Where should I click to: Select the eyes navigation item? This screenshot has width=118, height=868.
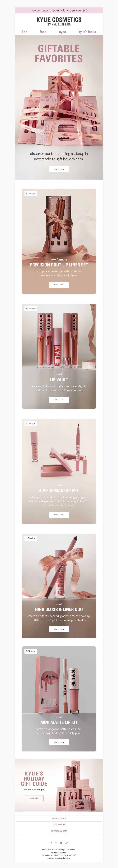click(x=62, y=32)
